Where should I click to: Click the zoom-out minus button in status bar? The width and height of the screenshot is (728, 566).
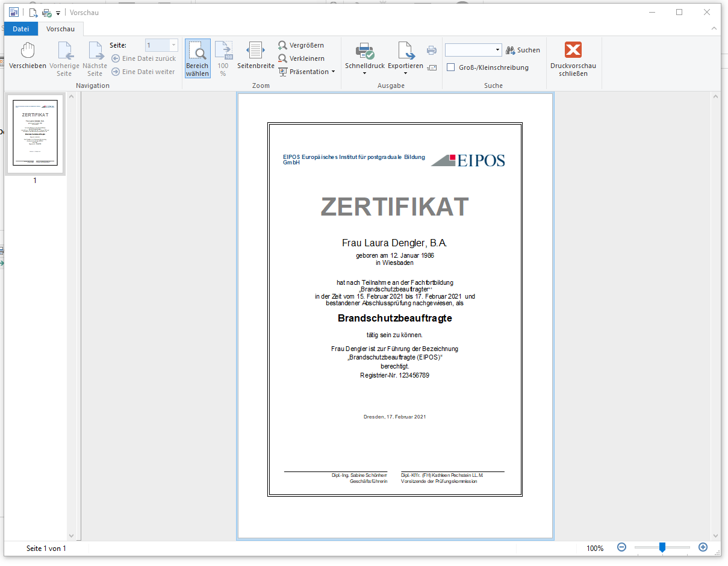[621, 547]
